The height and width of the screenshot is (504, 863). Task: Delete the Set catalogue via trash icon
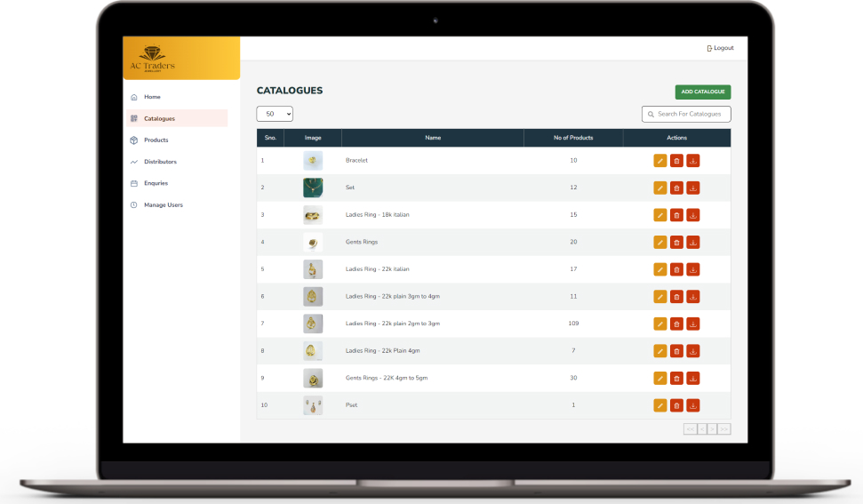(x=676, y=188)
